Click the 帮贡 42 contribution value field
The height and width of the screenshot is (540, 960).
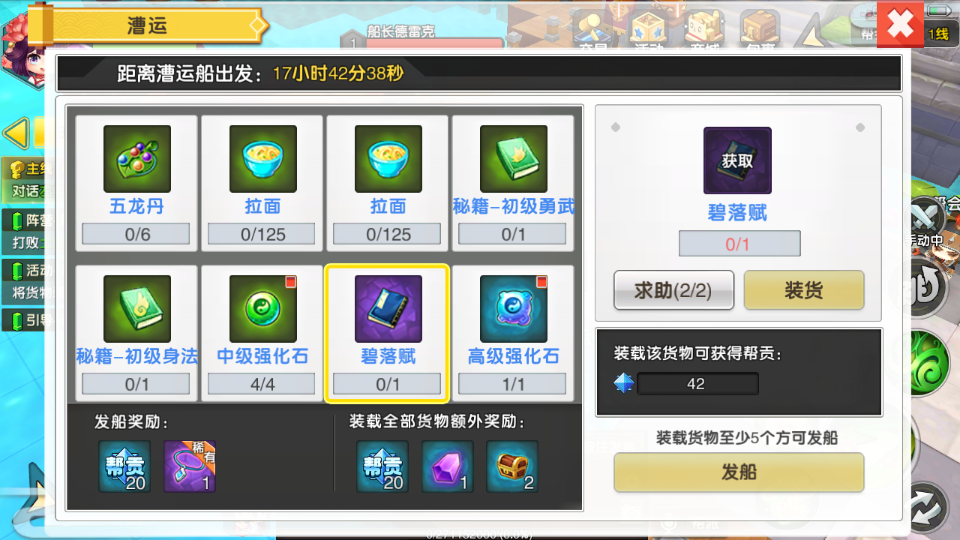click(x=697, y=384)
